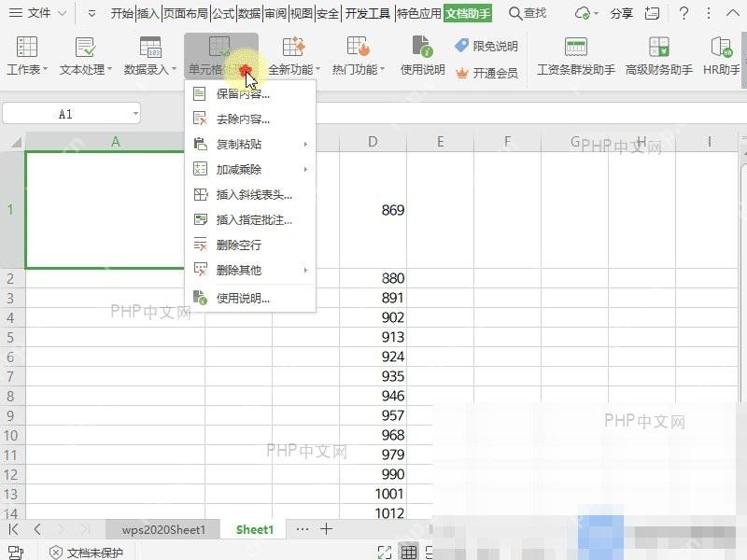Expand 删除其他 submenu

[x=250, y=270]
